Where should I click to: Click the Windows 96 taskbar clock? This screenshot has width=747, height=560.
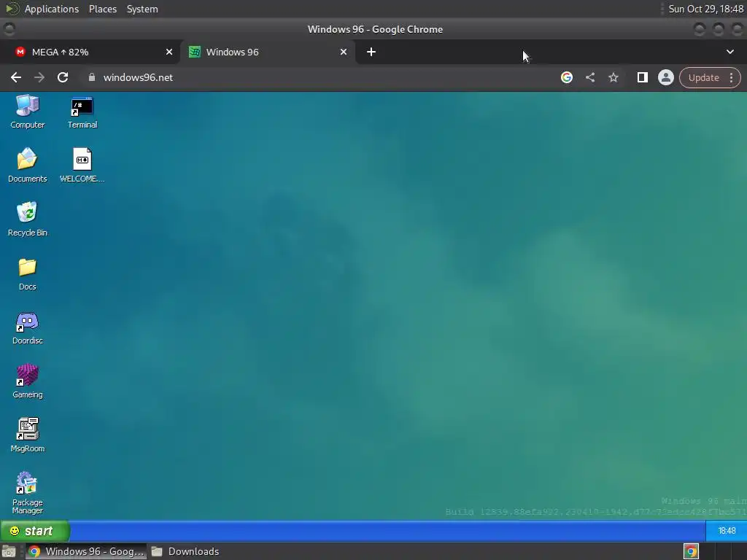727,531
